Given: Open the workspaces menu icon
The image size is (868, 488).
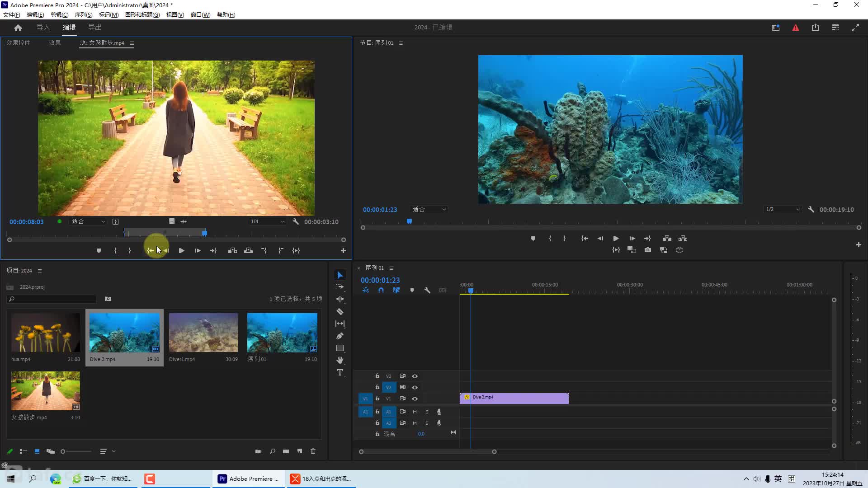Looking at the screenshot, I should point(835,28).
